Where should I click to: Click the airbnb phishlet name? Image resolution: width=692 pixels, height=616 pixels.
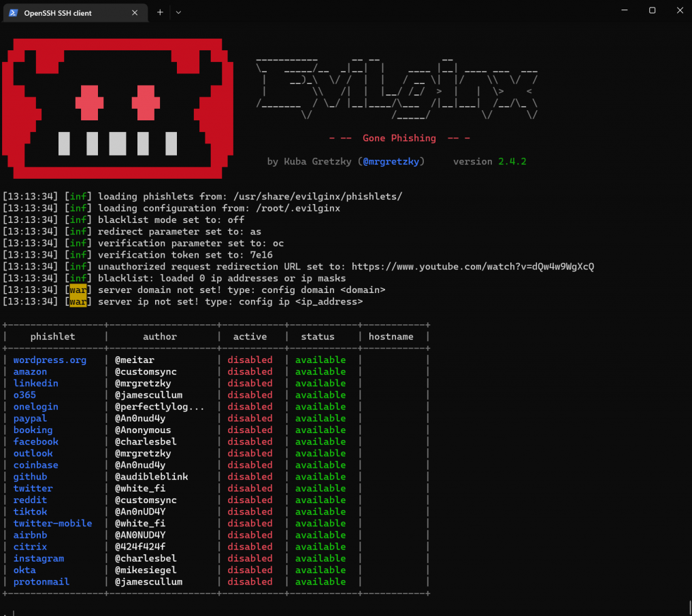[x=30, y=535]
